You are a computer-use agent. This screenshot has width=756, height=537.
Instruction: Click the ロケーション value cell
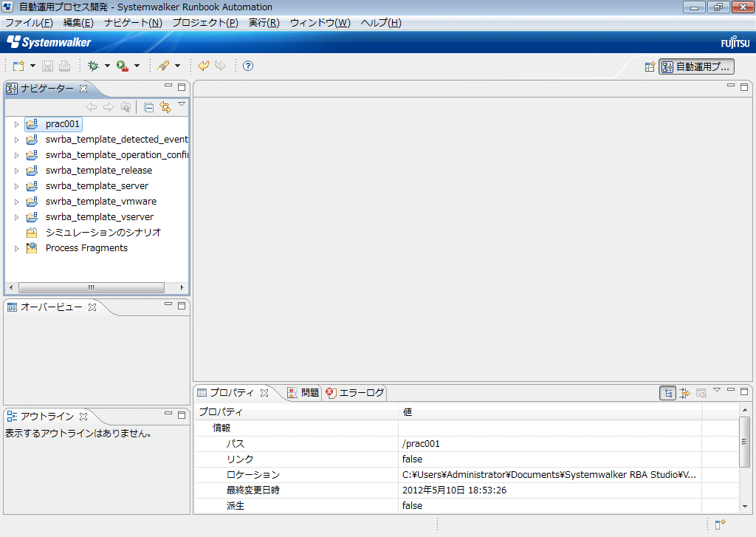tap(549, 475)
